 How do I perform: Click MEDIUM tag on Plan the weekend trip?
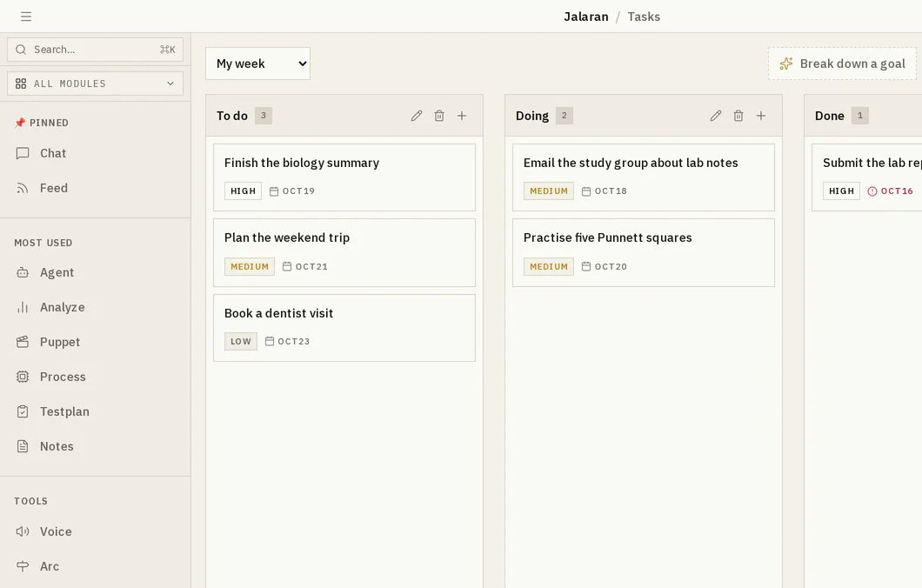tap(250, 266)
